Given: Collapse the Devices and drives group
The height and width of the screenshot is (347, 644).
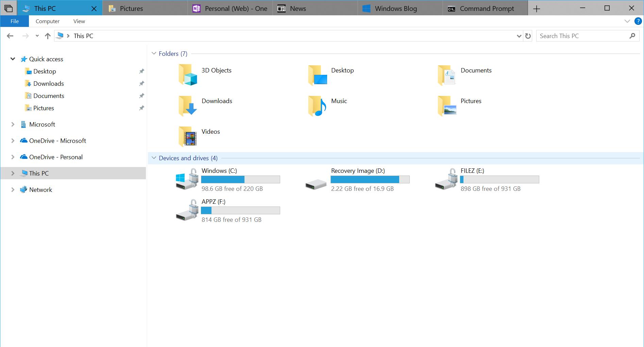Looking at the screenshot, I should (154, 158).
